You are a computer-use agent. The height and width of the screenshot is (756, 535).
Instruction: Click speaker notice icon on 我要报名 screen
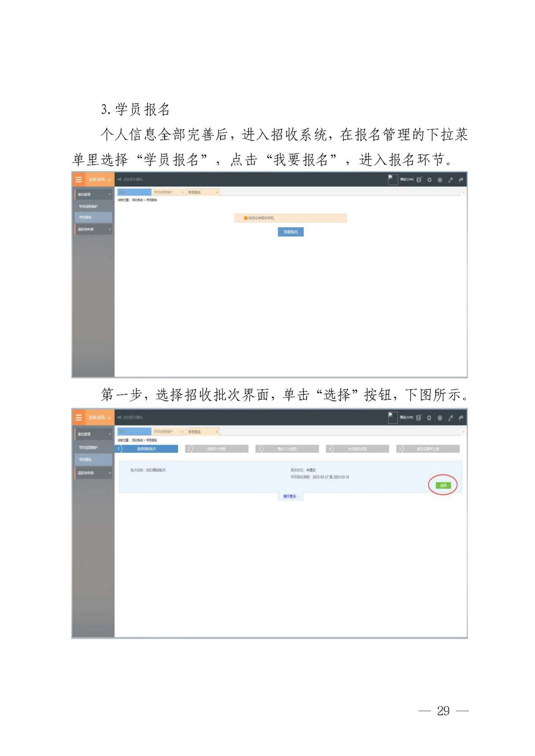pyautogui.click(x=119, y=180)
